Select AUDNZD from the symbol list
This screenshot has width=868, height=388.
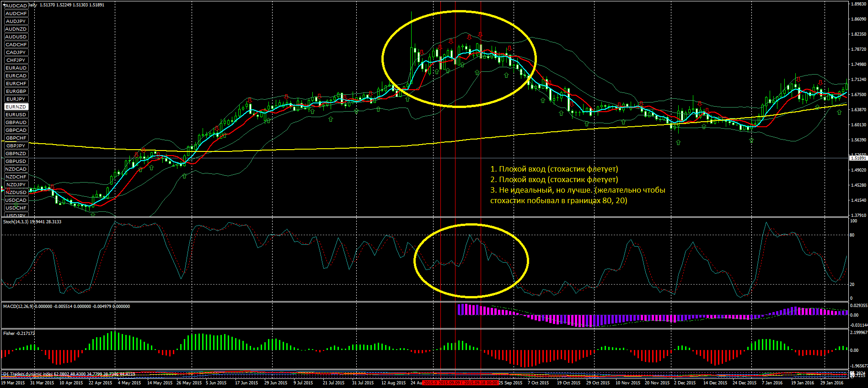(x=16, y=29)
